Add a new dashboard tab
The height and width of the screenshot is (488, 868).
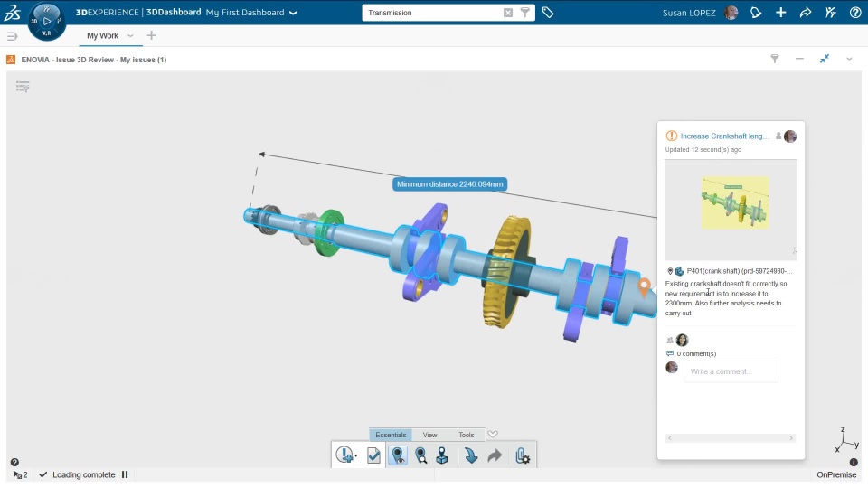point(151,35)
